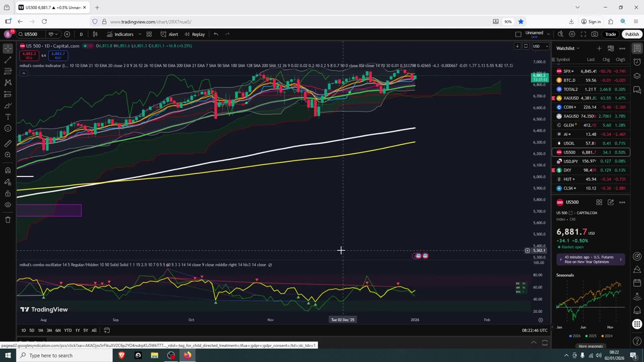
Task: Show All time range tab
Action: click(94, 330)
